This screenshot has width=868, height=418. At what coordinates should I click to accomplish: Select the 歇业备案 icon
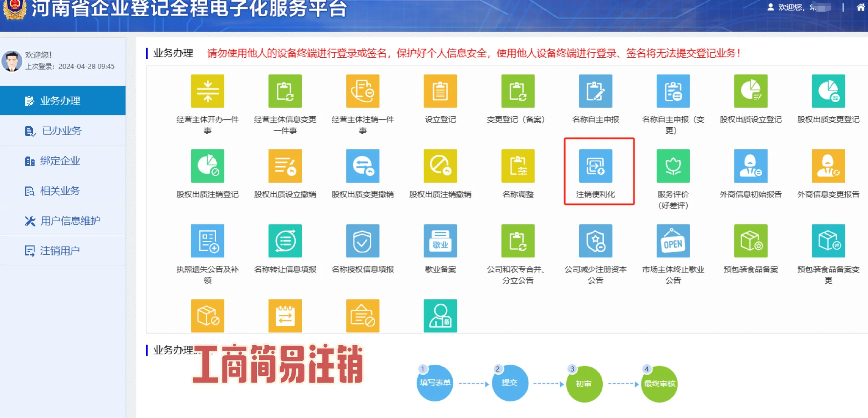tap(440, 241)
